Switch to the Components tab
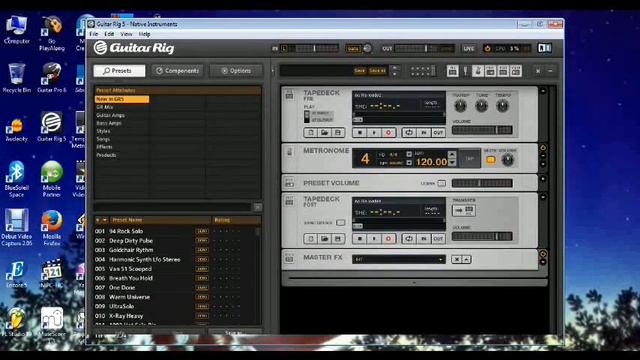 point(178,71)
